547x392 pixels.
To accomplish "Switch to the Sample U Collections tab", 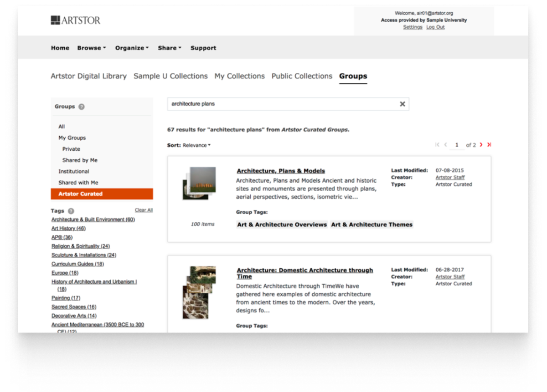I will point(170,76).
